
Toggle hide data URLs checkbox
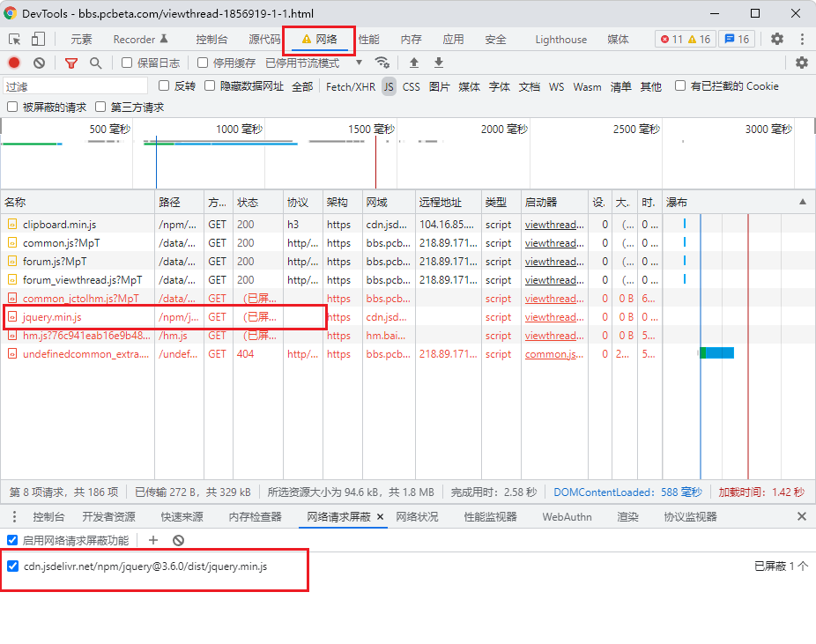coord(210,85)
